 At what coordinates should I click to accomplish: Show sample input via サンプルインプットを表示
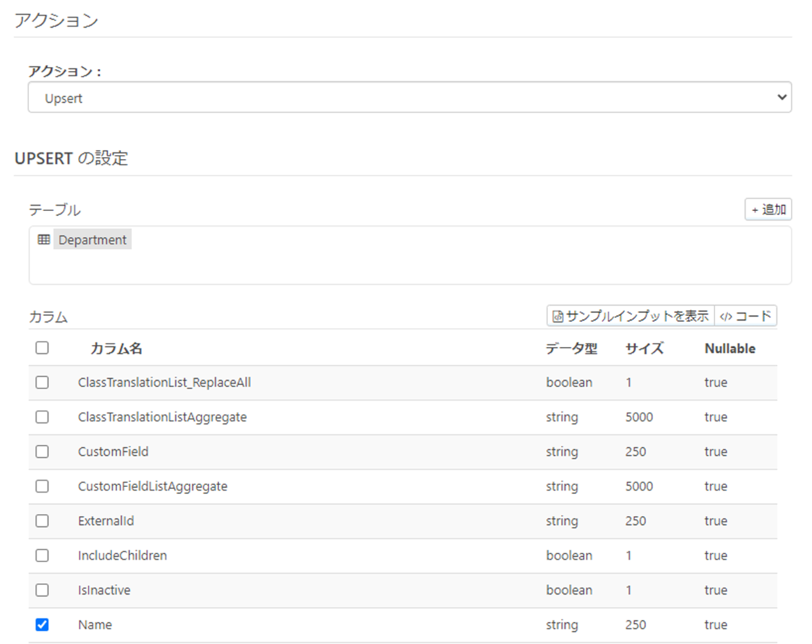(629, 315)
